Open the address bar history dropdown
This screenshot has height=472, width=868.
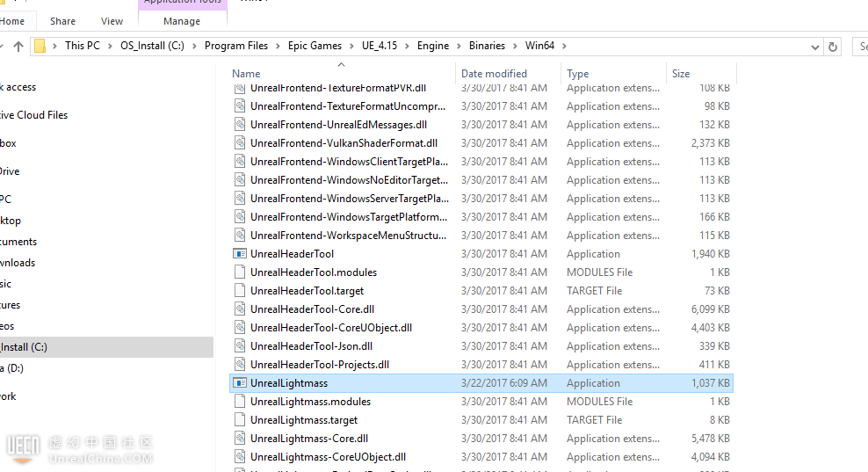pyautogui.click(x=815, y=47)
